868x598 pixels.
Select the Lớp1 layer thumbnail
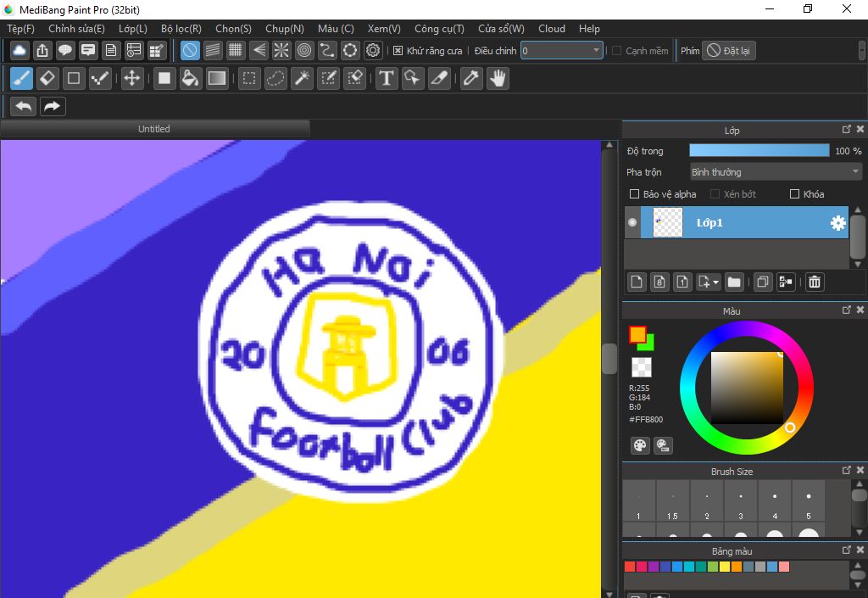pos(668,222)
